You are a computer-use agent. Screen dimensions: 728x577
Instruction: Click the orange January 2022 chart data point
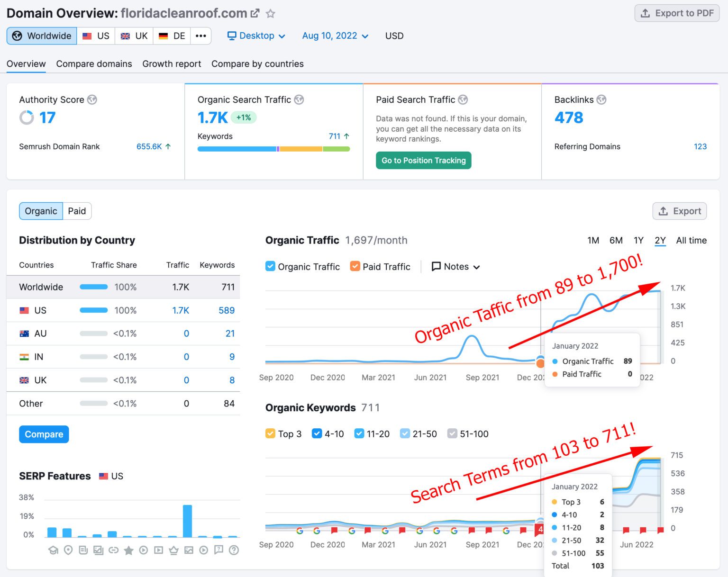pos(540,363)
